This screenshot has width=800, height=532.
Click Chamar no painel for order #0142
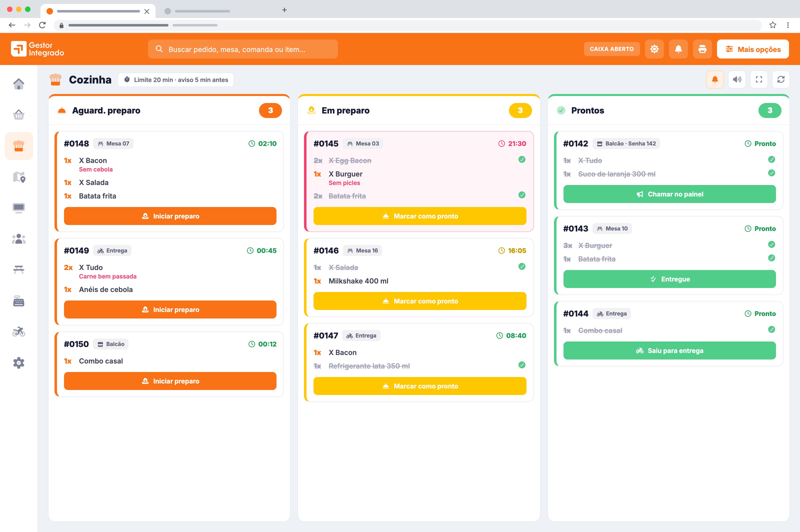[669, 194]
